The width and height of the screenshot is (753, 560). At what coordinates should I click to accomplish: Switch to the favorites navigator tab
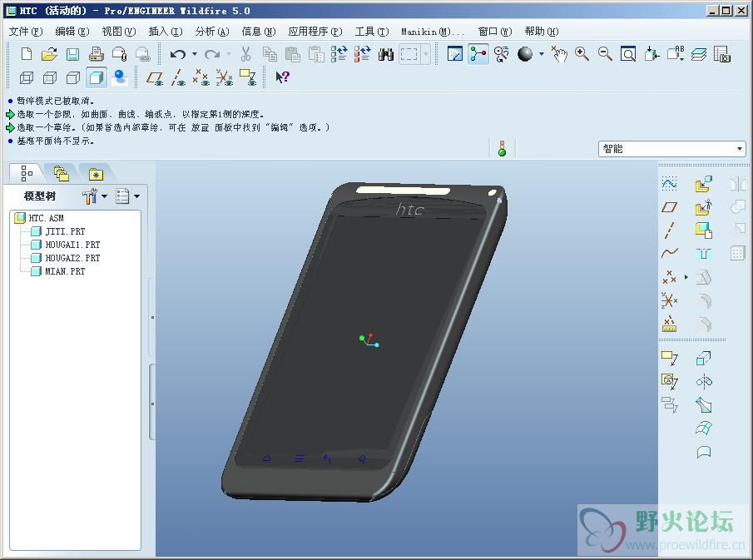tap(96, 174)
